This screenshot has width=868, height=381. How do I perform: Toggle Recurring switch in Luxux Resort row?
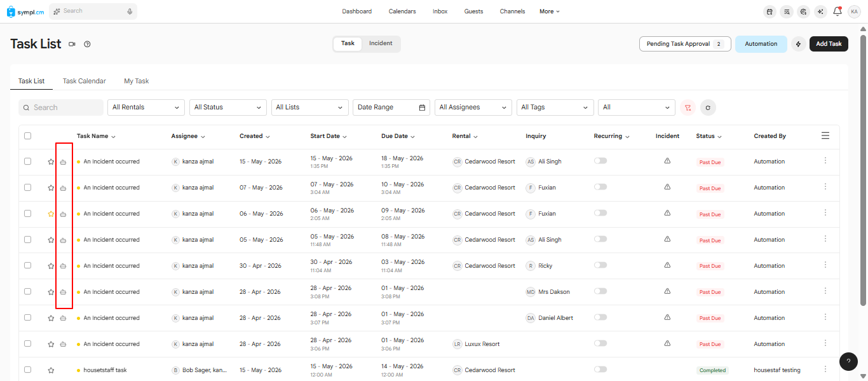(x=600, y=343)
